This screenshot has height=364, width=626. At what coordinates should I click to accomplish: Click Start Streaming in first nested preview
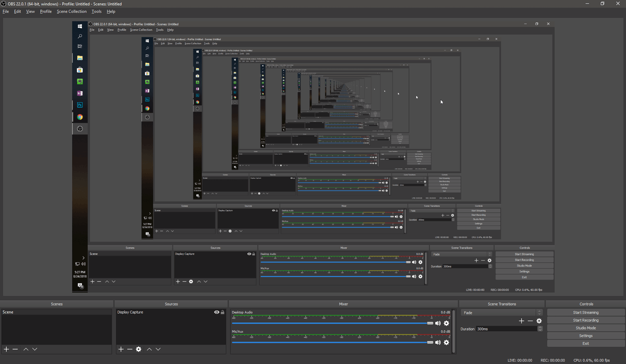coord(524,254)
